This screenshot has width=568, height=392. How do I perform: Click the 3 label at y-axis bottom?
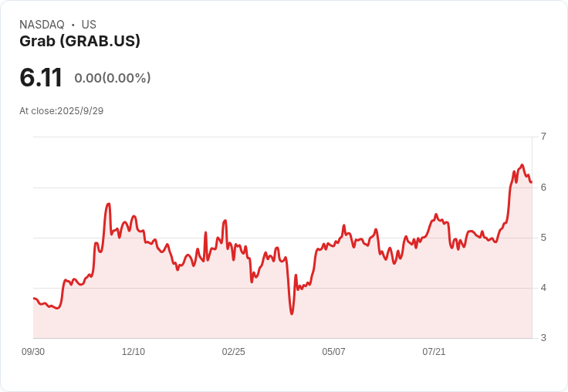(x=543, y=338)
